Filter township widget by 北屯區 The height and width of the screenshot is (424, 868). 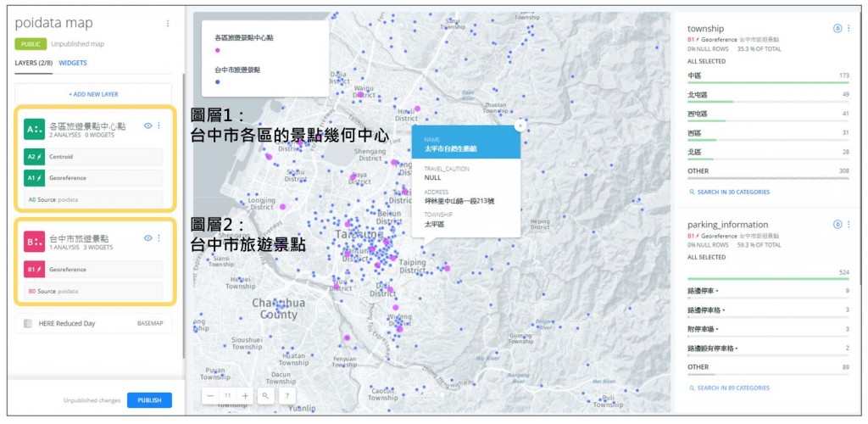(x=768, y=97)
